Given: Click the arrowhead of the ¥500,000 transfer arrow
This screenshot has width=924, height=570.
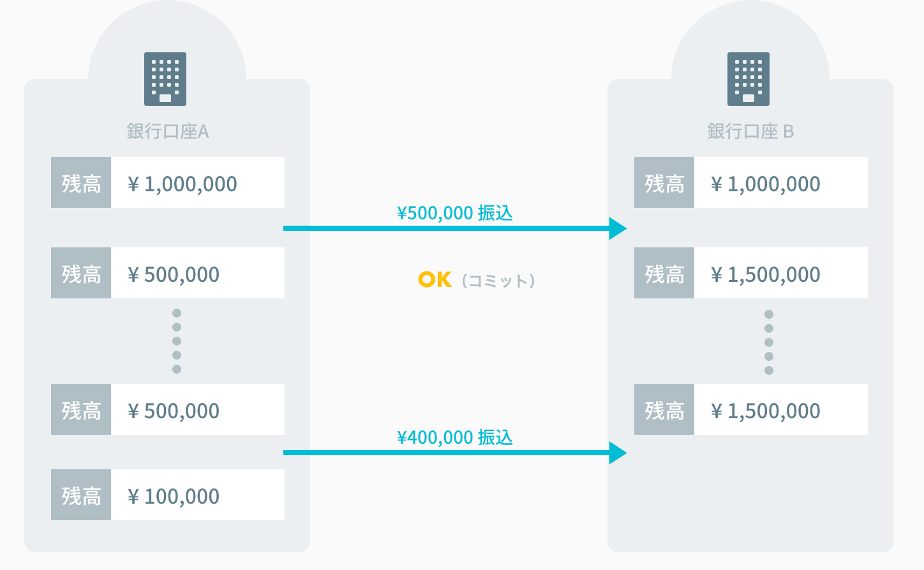Looking at the screenshot, I should coord(617,228).
